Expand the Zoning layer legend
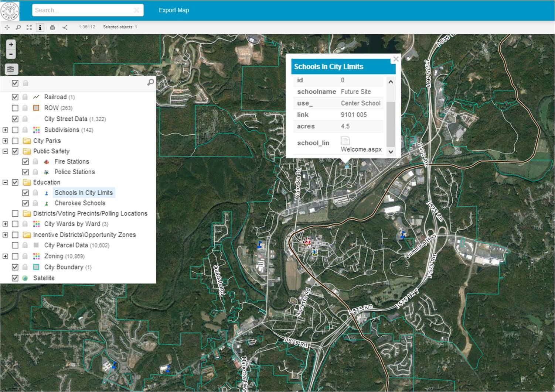The height and width of the screenshot is (392, 555). tap(5, 256)
